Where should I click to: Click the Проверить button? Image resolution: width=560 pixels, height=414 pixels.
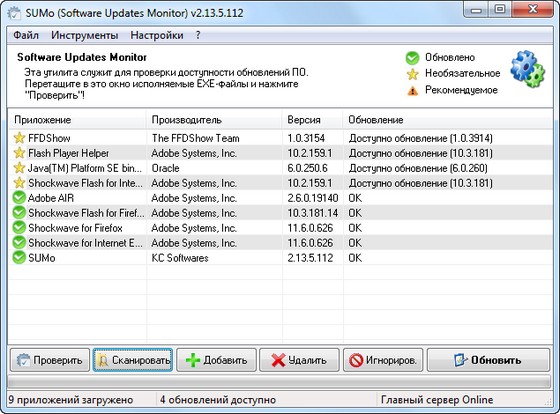pyautogui.click(x=50, y=360)
